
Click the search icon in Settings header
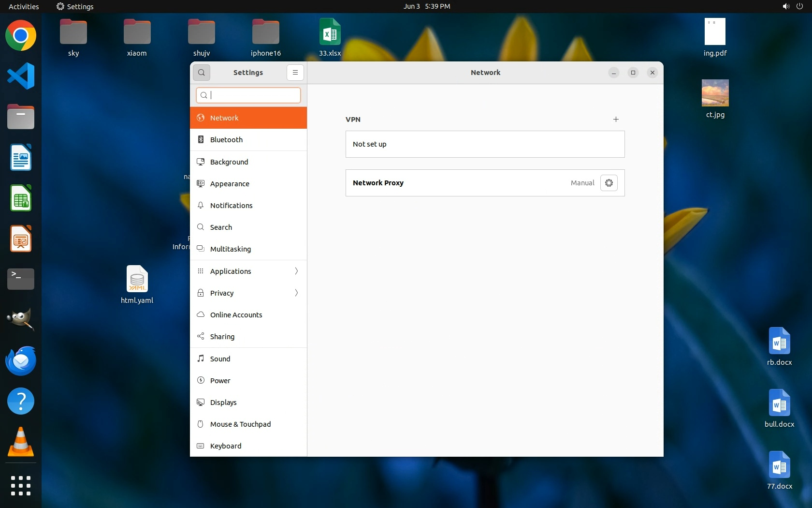(202, 73)
